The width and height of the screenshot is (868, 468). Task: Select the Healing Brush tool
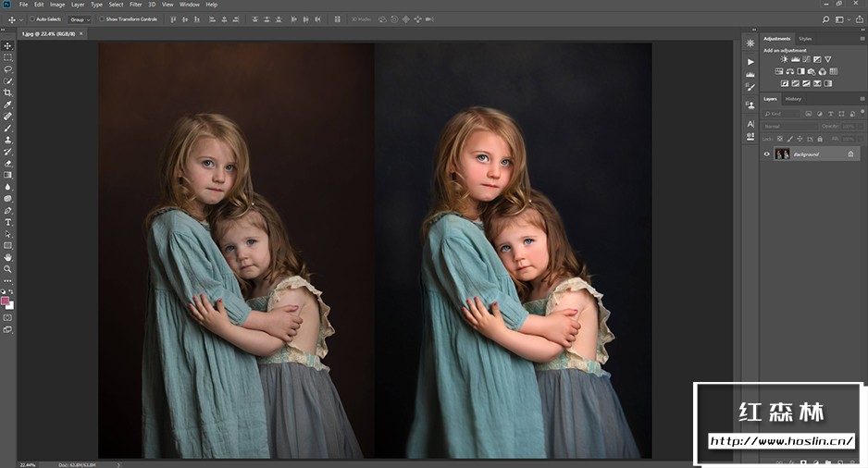point(7,117)
